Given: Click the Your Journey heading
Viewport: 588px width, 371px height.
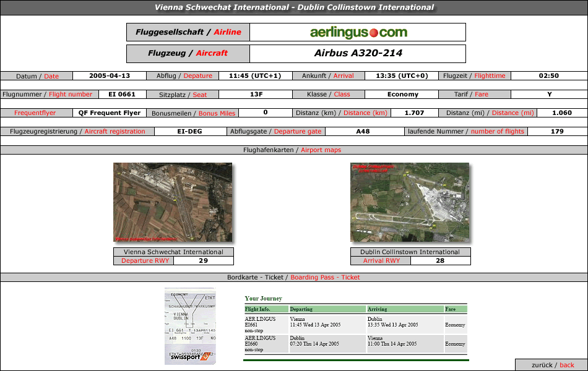Looking at the screenshot, I should pyautogui.click(x=263, y=298).
